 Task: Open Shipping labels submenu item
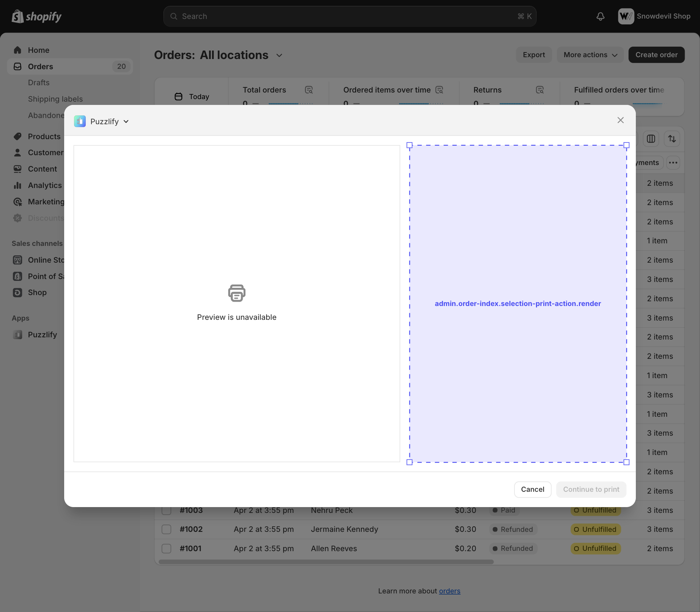[55, 99]
